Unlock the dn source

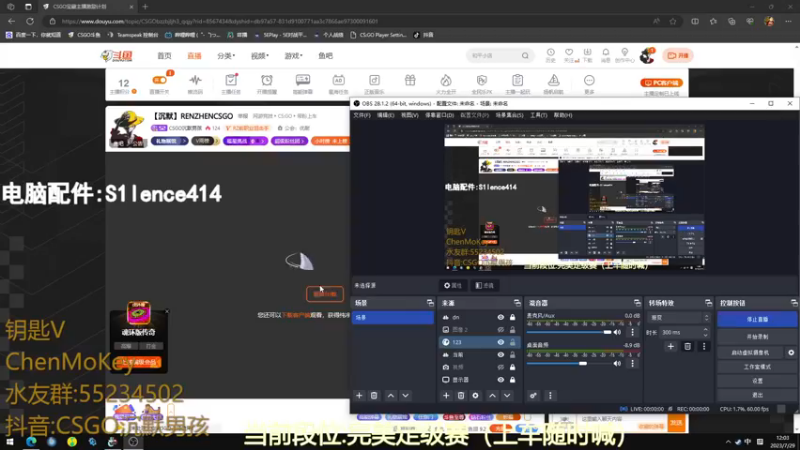tap(512, 317)
